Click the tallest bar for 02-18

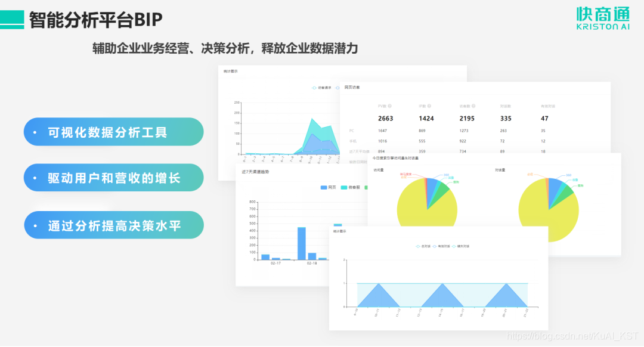302,243
